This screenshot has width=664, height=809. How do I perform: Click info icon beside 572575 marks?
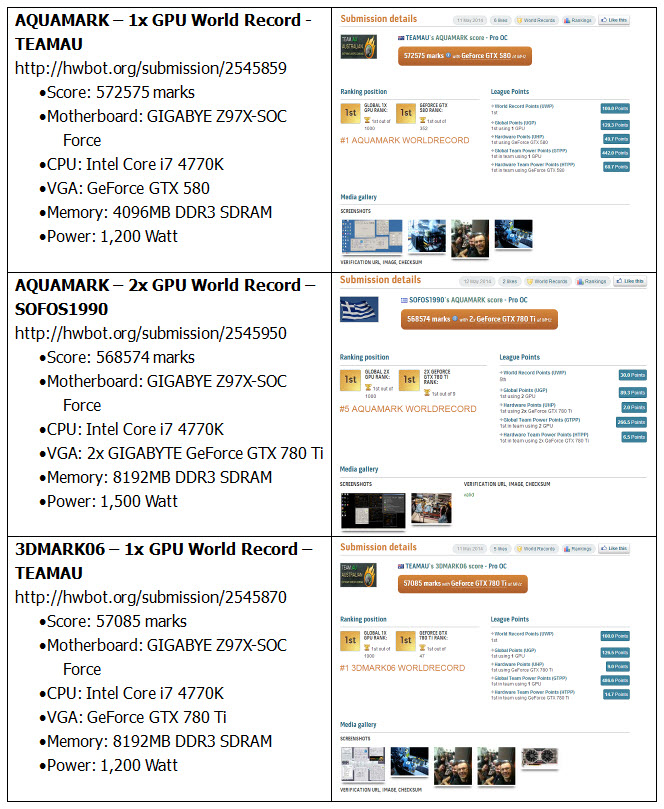(448, 56)
